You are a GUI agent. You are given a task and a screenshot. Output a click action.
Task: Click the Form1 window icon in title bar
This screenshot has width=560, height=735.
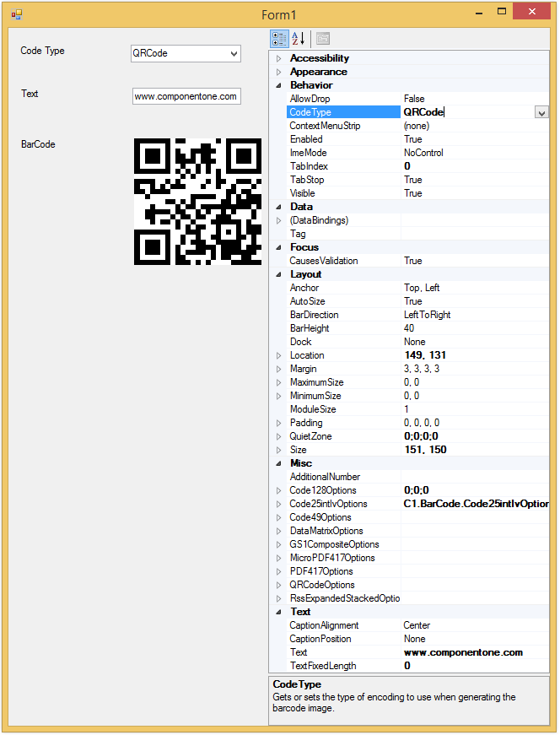click(16, 14)
